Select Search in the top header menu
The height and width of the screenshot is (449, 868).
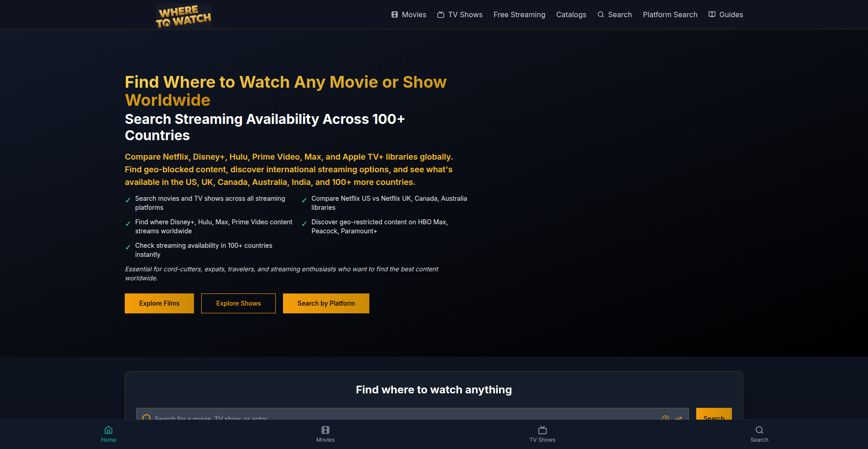pos(614,14)
